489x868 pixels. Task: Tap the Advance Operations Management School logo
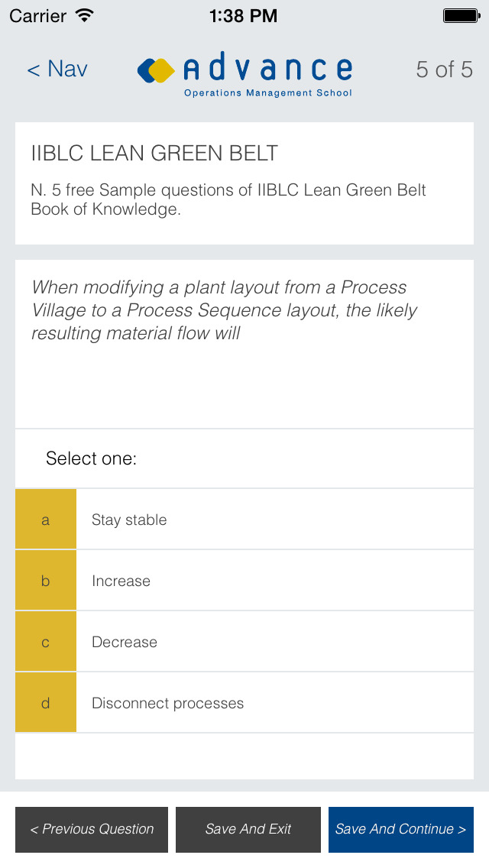point(244,75)
